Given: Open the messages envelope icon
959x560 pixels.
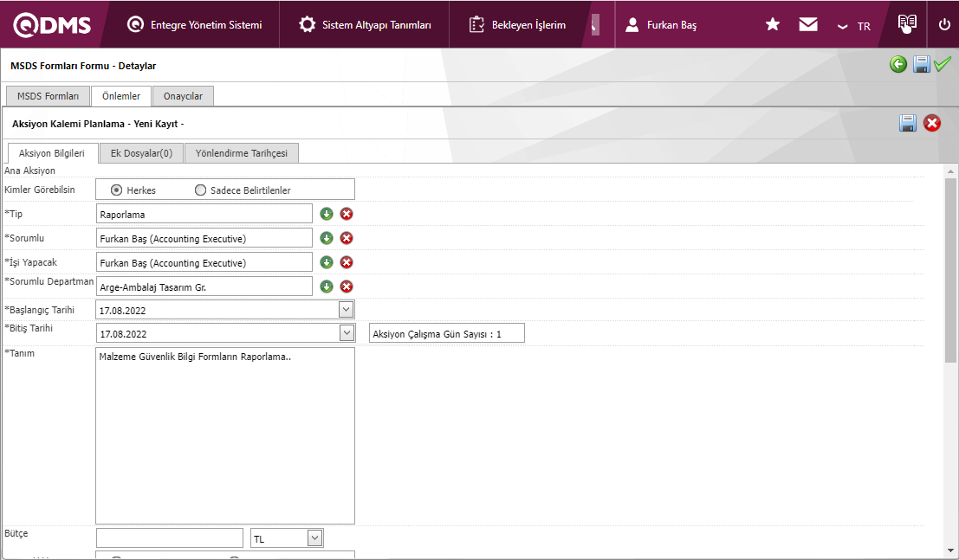Looking at the screenshot, I should 808,25.
